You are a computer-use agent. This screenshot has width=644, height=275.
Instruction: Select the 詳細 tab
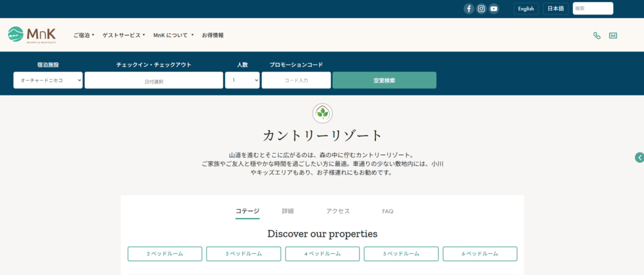pos(287,212)
